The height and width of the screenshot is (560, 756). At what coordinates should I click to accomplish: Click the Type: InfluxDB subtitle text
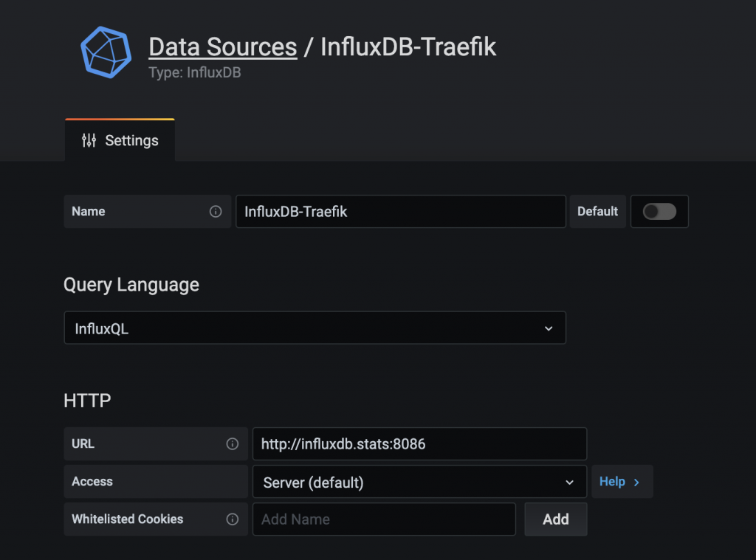(x=195, y=73)
